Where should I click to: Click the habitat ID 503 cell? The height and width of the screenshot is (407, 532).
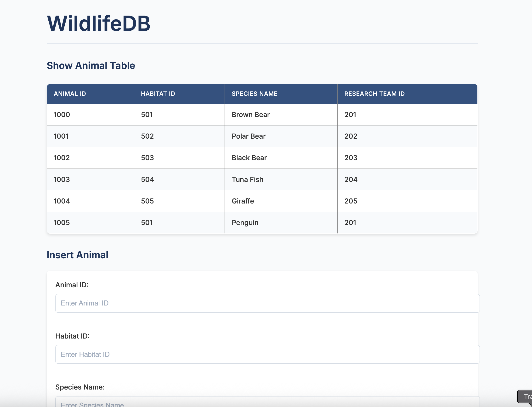179,158
